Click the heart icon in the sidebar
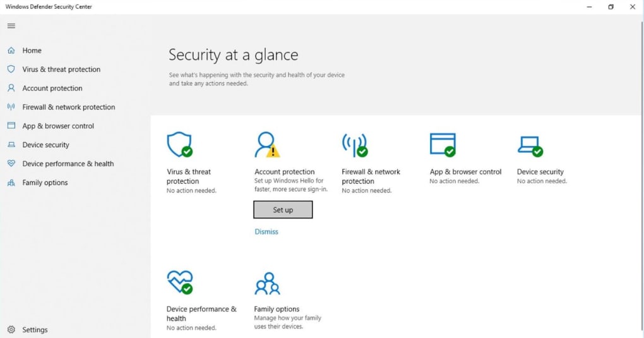 pyautogui.click(x=11, y=163)
